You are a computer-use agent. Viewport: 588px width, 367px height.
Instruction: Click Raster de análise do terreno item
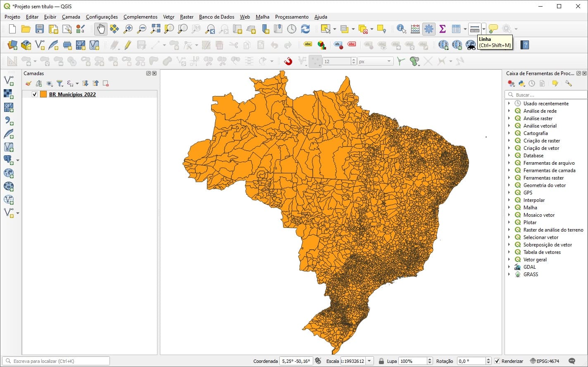[553, 230]
